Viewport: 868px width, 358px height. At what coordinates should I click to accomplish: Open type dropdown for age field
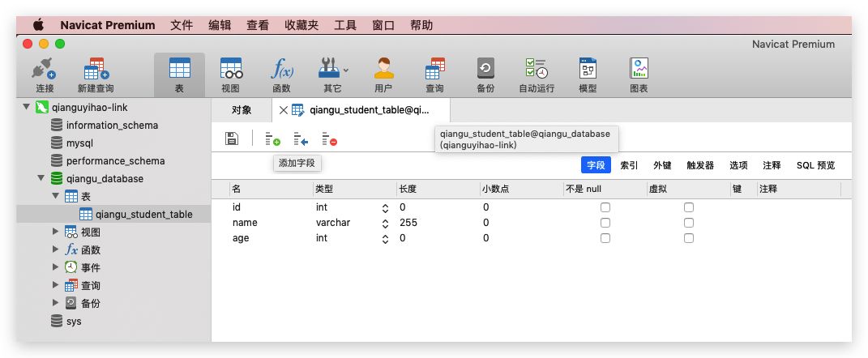[385, 239]
